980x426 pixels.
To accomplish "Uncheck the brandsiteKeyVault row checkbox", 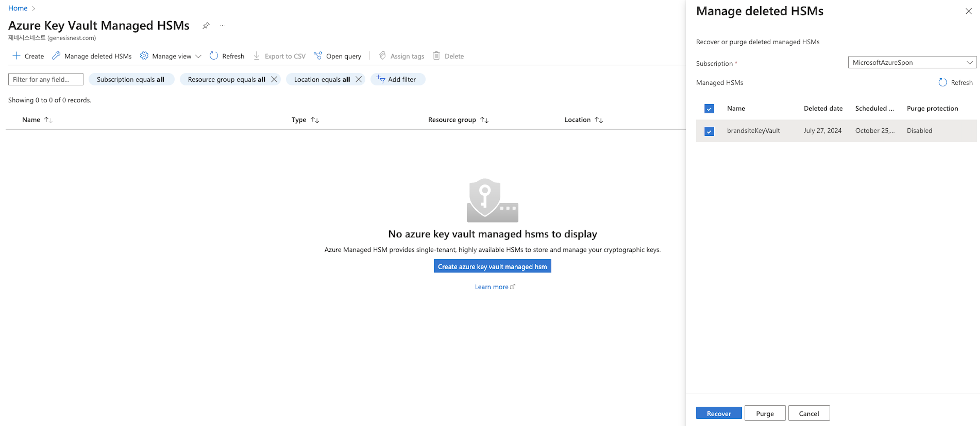I will [x=709, y=131].
